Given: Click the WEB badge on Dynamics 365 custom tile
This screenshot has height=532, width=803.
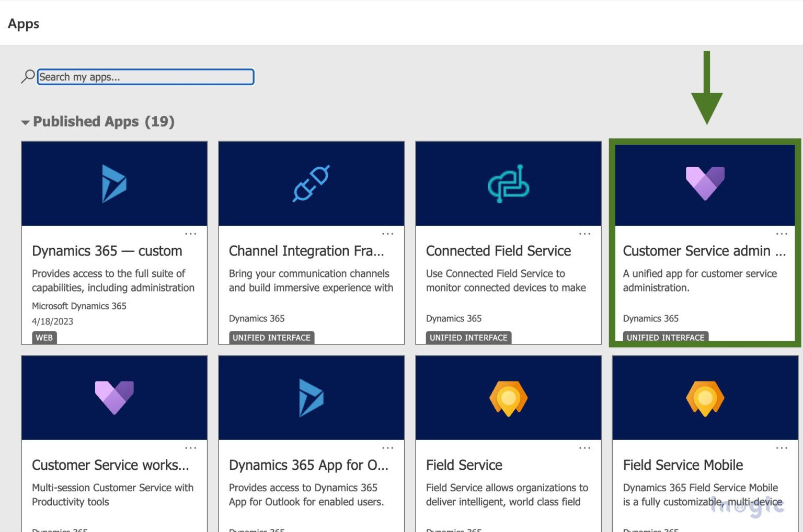Looking at the screenshot, I should pyautogui.click(x=44, y=338).
